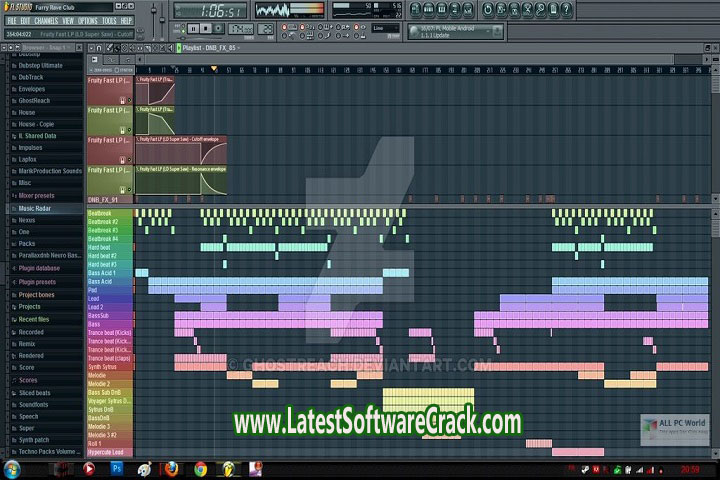Open the EDIT menu

(25, 21)
